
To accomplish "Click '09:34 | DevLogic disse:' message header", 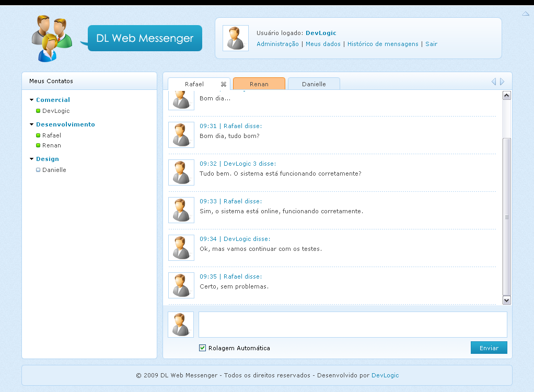I will pyautogui.click(x=235, y=239).
